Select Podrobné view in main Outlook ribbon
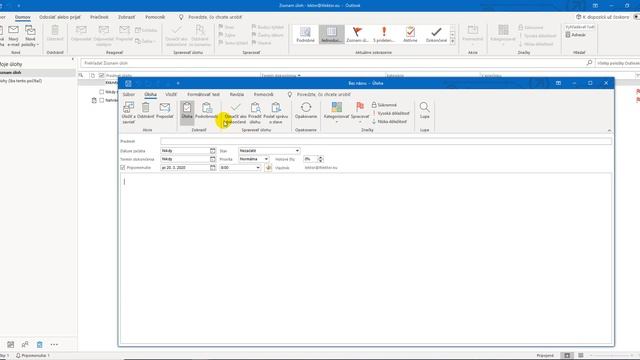 coord(305,34)
